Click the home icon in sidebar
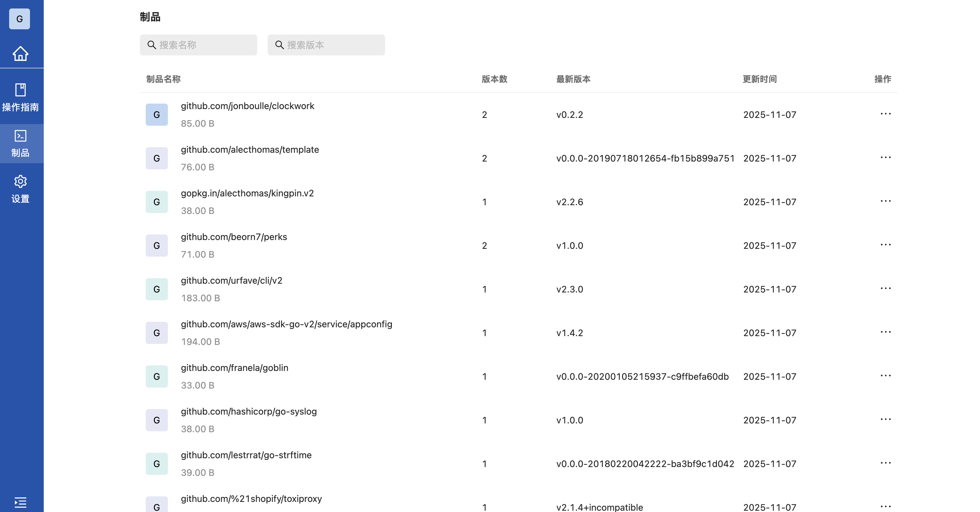This screenshot has width=980, height=512. click(20, 54)
